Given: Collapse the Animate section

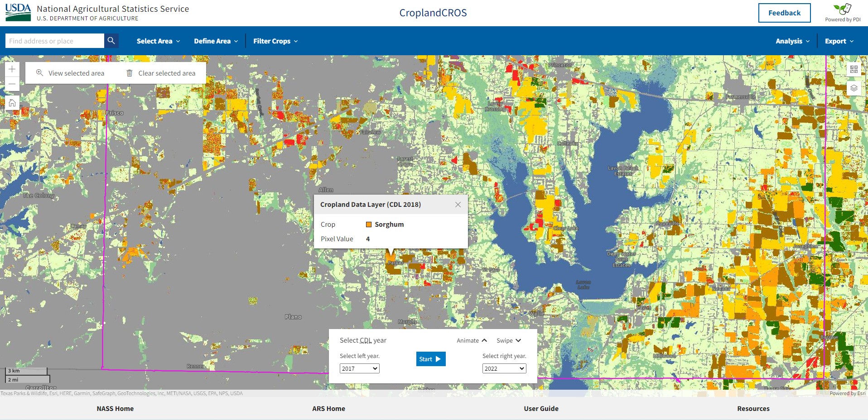Looking at the screenshot, I should 472,340.
